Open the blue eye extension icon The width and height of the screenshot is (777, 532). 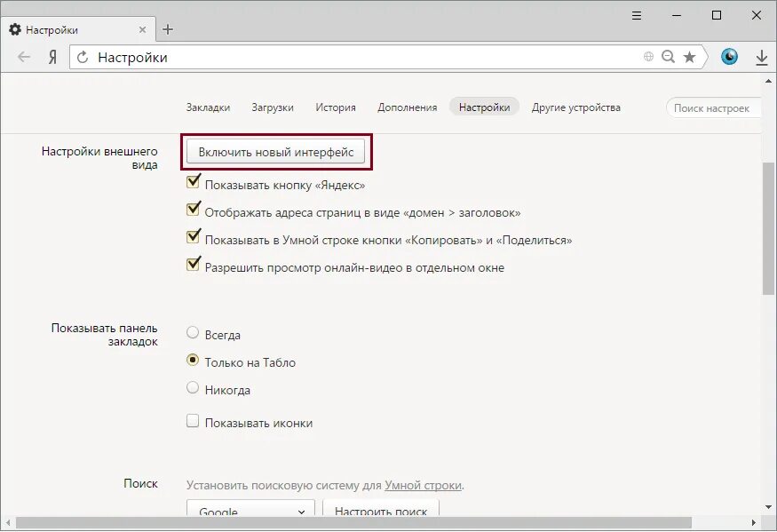(x=729, y=57)
